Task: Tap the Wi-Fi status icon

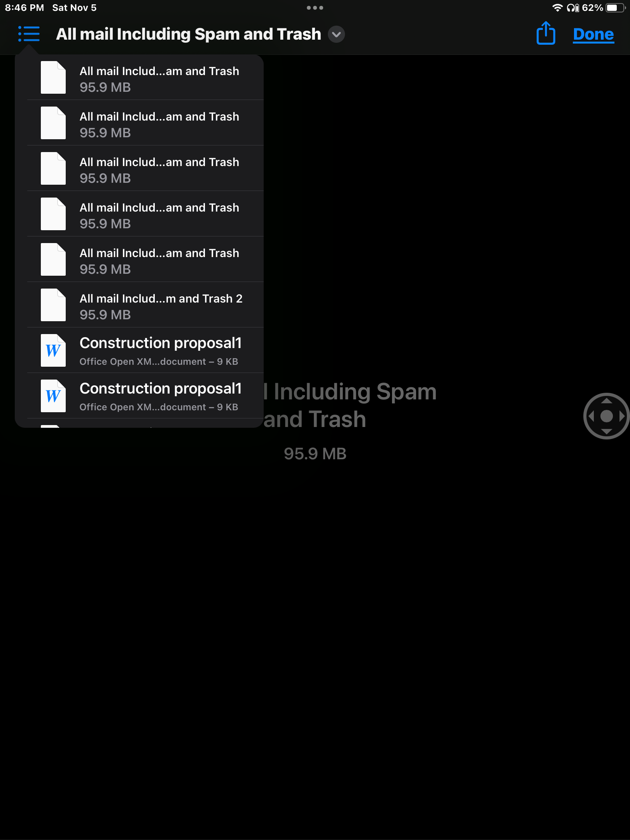Action: point(557,8)
